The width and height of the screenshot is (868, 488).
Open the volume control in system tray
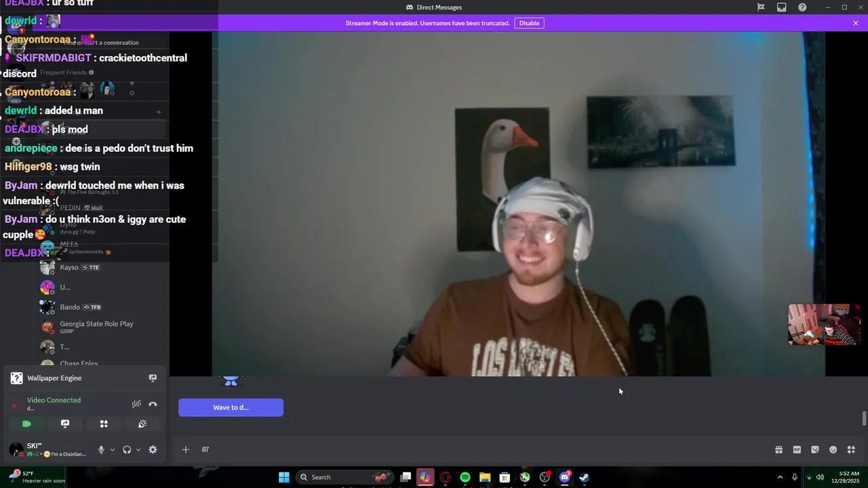(x=820, y=477)
